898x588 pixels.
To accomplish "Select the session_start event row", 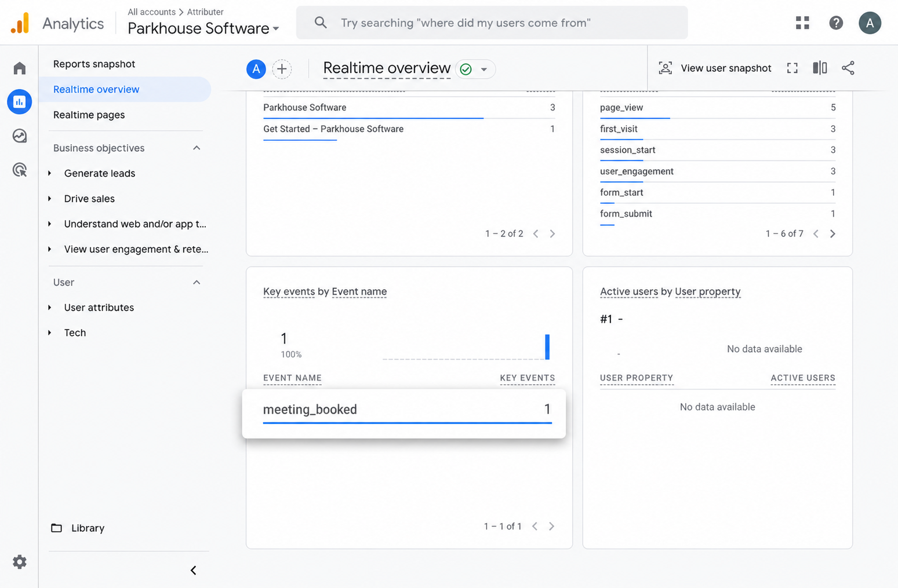I will 718,150.
